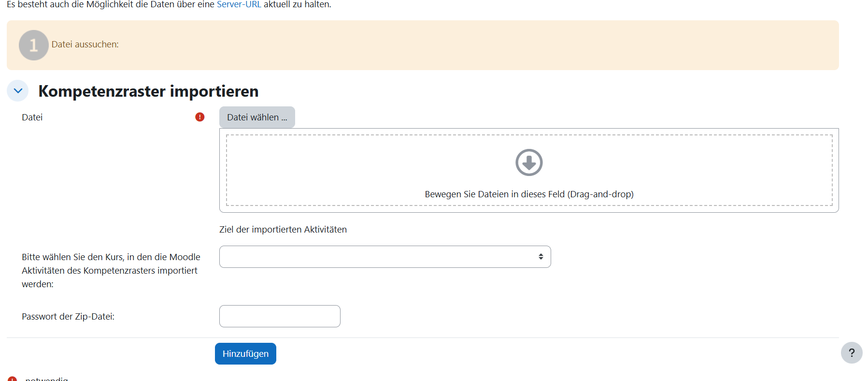Follow the Server-URL link
The width and height of the screenshot is (868, 381).
pyautogui.click(x=239, y=4)
